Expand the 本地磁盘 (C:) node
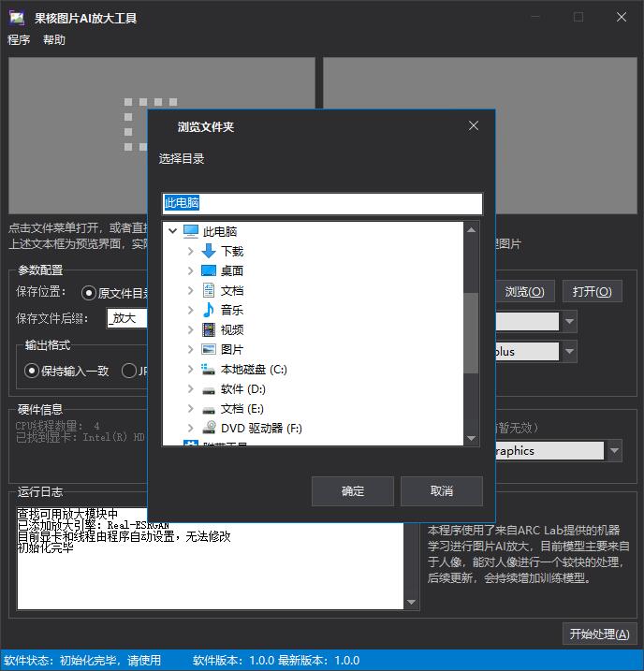 (x=190, y=369)
